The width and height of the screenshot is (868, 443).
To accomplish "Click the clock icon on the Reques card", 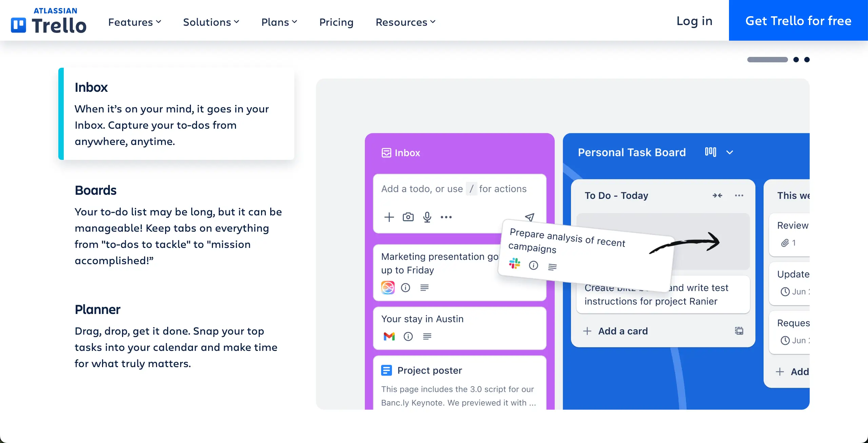I will point(785,340).
